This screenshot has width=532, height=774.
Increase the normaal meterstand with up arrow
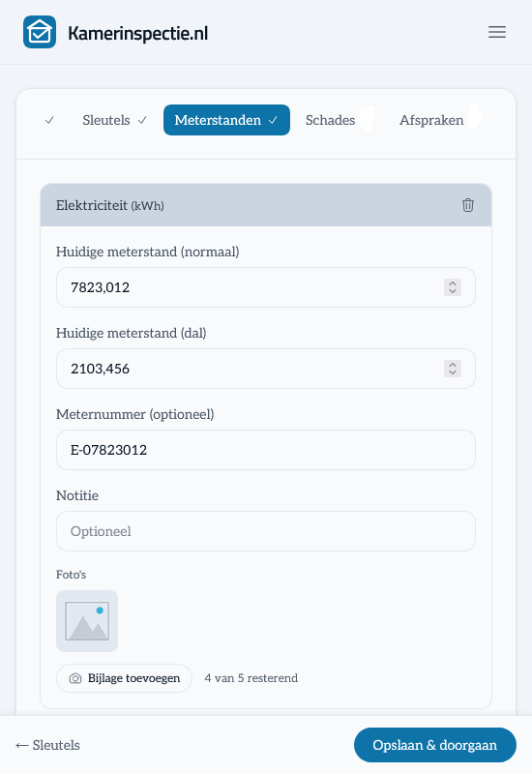453,283
